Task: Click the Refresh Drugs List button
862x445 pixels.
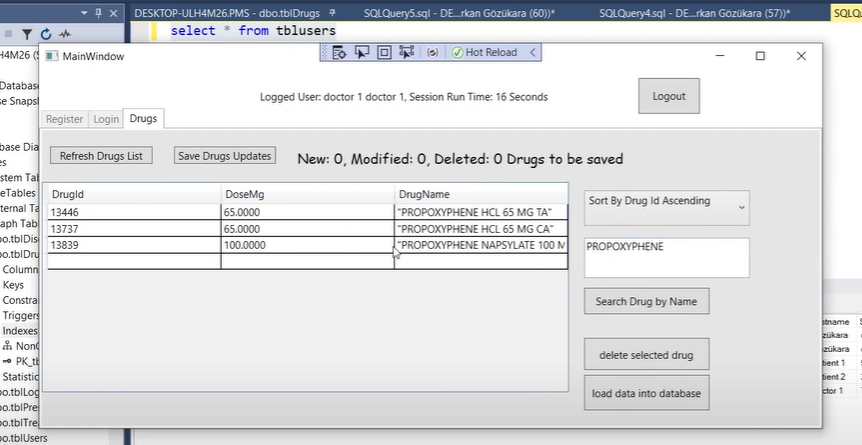Action: pos(101,156)
